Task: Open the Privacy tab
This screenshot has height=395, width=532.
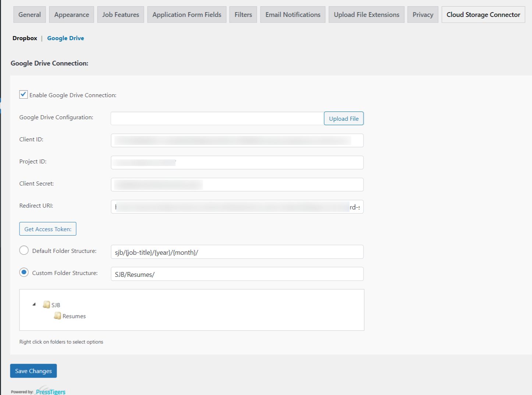Action: [422, 14]
